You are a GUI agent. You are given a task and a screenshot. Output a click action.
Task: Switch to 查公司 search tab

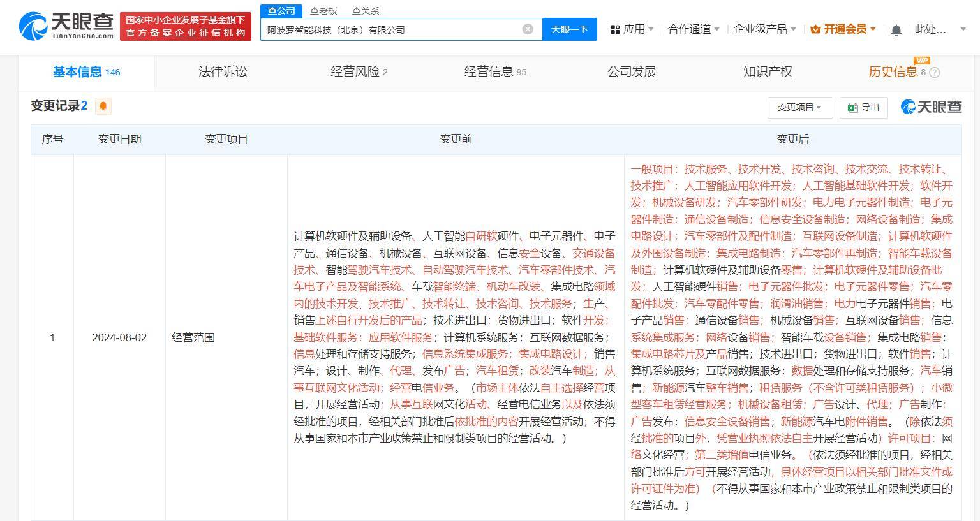click(x=281, y=11)
